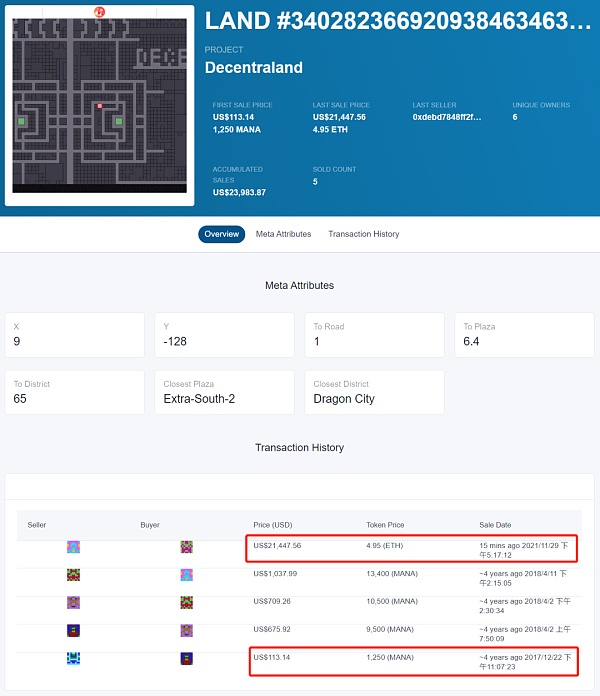
Task: Click the buyer avatar in the US$21,447.56 row
Action: (x=186, y=547)
